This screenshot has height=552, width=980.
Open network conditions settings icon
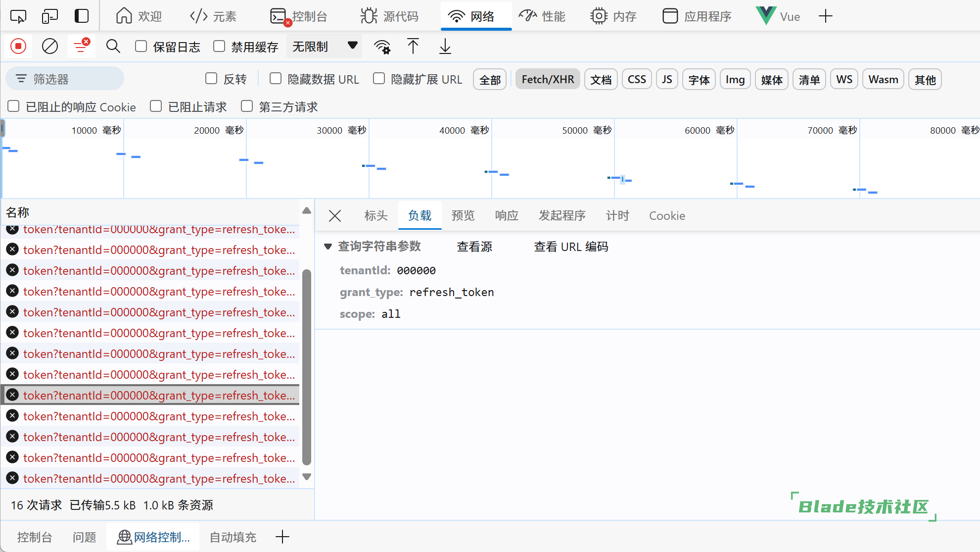coord(382,47)
